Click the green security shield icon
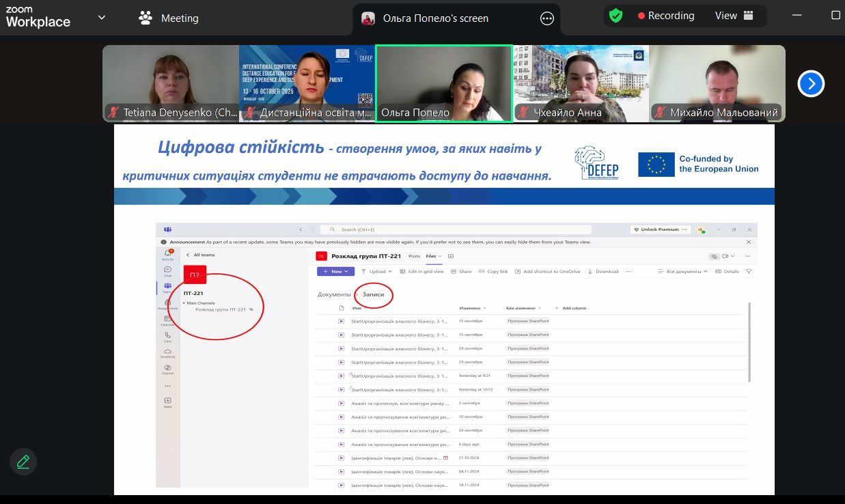The width and height of the screenshot is (845, 504). coord(615,16)
